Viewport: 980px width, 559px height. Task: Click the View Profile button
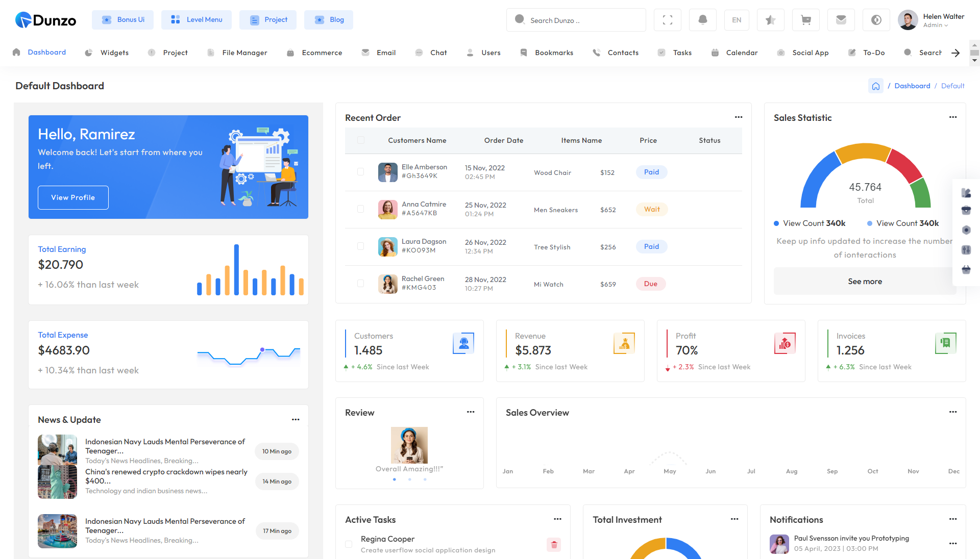point(73,197)
